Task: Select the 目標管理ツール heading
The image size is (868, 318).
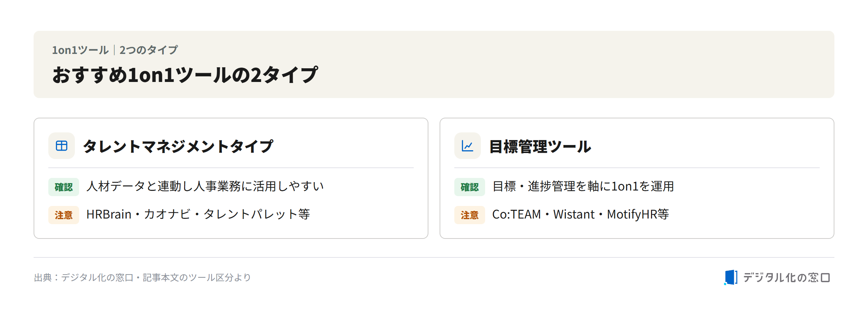Action: 540,146
